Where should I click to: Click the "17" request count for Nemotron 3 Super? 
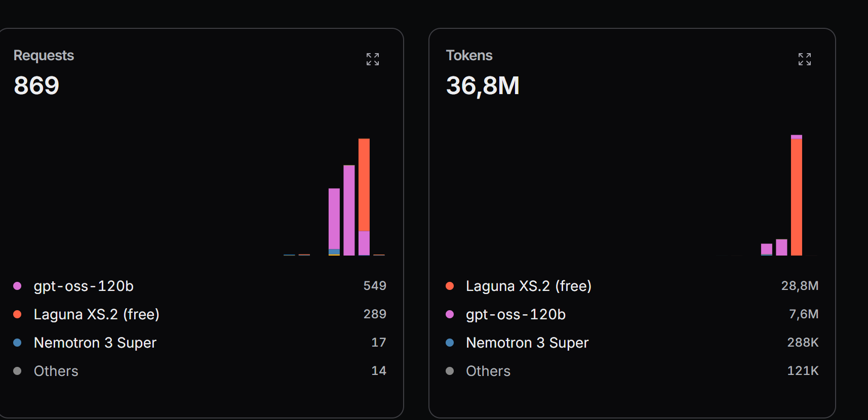[x=379, y=343]
